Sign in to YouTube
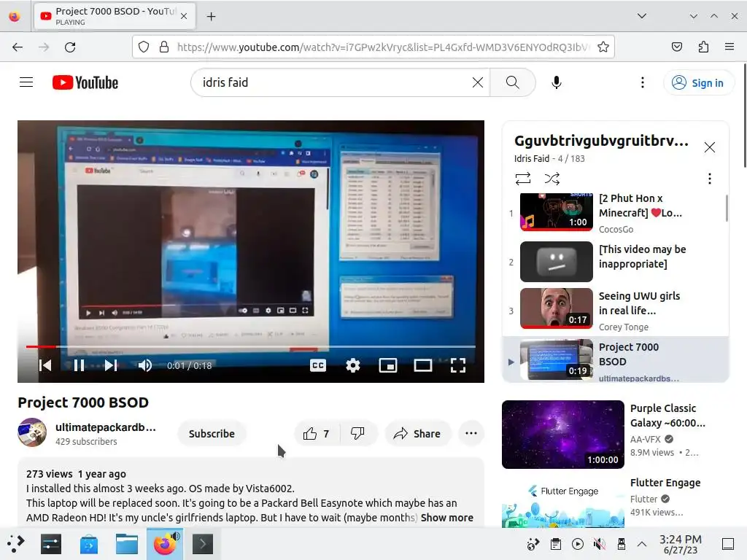747x560 pixels. pos(698,83)
